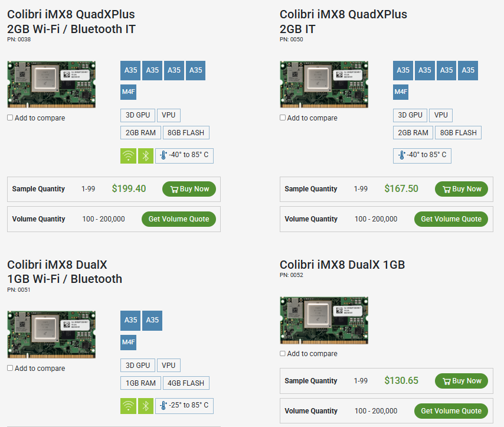
Task: Click the $199.40 price
Action: click(x=129, y=188)
